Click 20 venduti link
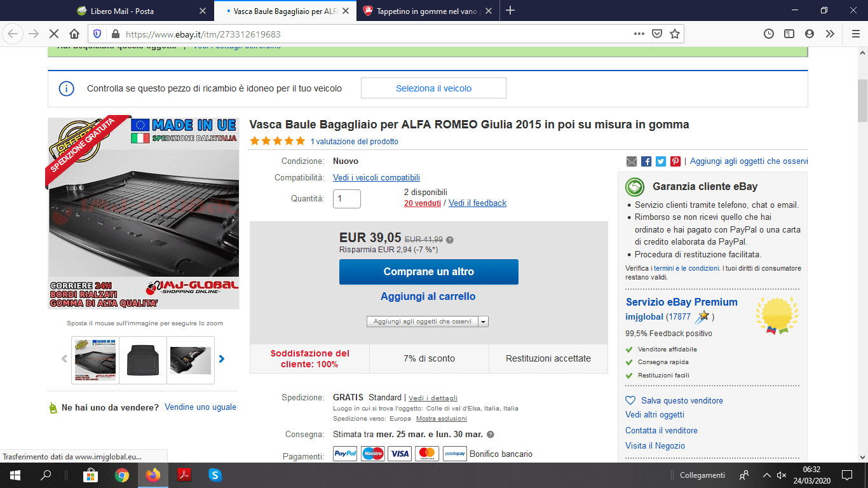 pos(423,203)
